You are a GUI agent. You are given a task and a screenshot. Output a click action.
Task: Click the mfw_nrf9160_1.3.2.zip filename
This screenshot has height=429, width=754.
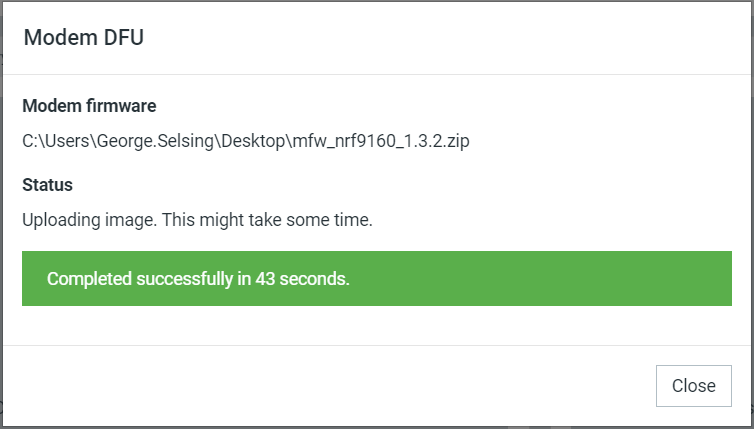coord(381,141)
